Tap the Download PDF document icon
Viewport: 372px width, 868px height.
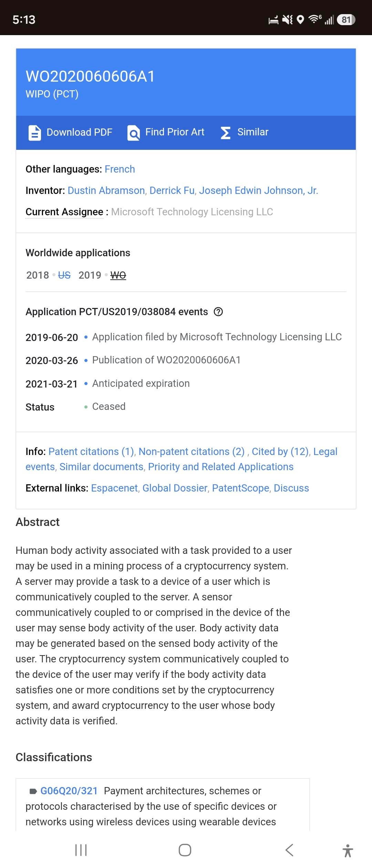click(x=34, y=133)
